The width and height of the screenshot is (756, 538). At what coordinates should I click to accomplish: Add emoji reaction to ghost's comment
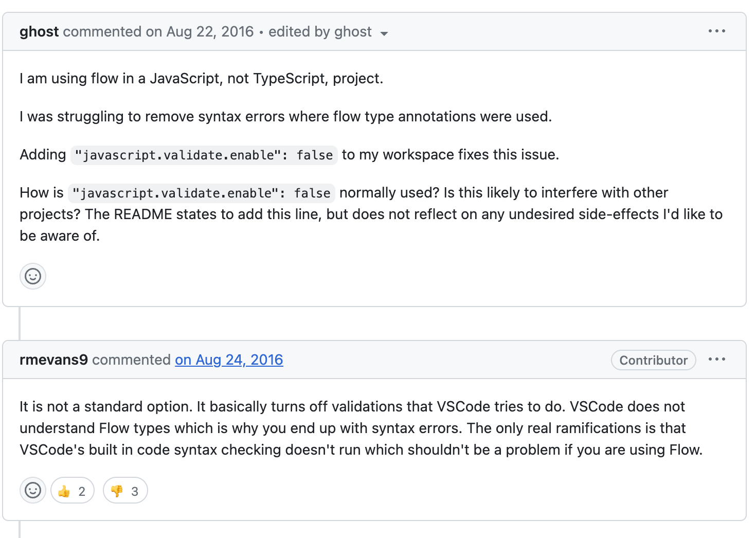coord(33,276)
